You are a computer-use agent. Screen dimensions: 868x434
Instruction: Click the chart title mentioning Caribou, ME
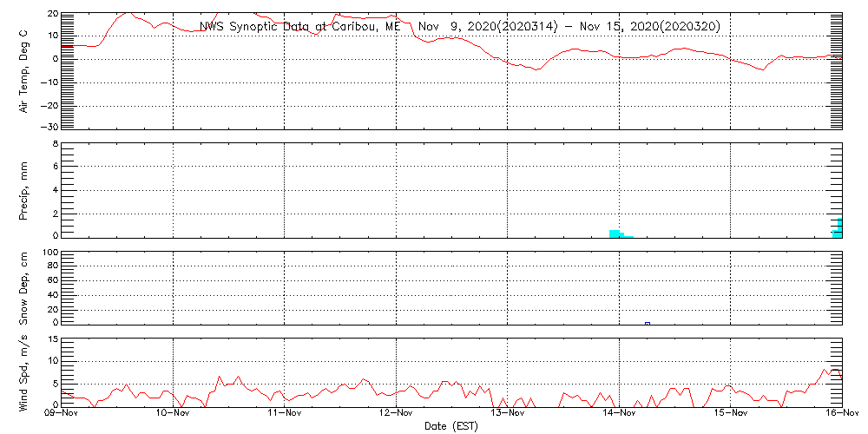459,27
